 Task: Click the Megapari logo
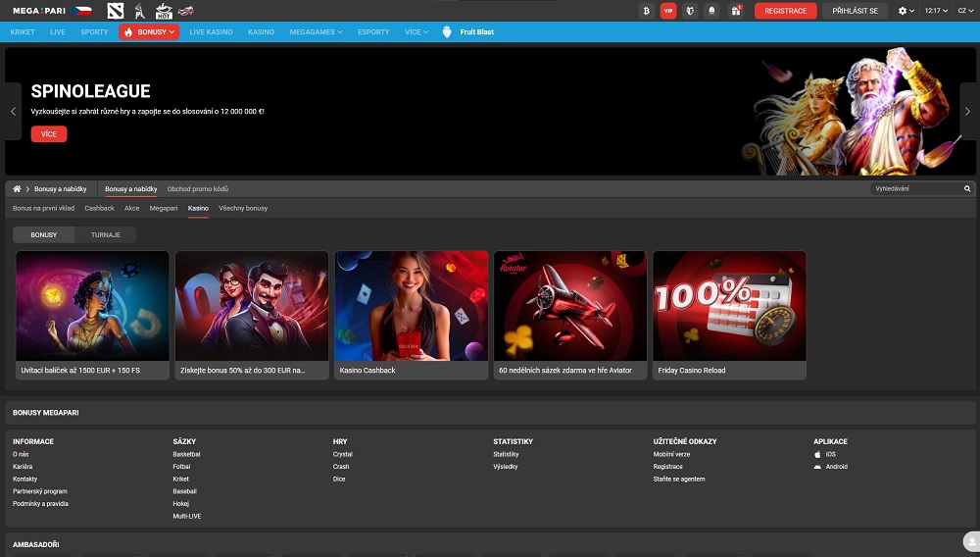click(x=39, y=11)
